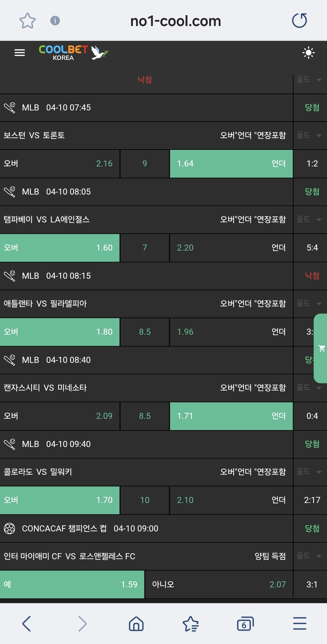Viewport: 327px width, 644px height.
Task: Navigate back in browser
Action: coord(27,624)
